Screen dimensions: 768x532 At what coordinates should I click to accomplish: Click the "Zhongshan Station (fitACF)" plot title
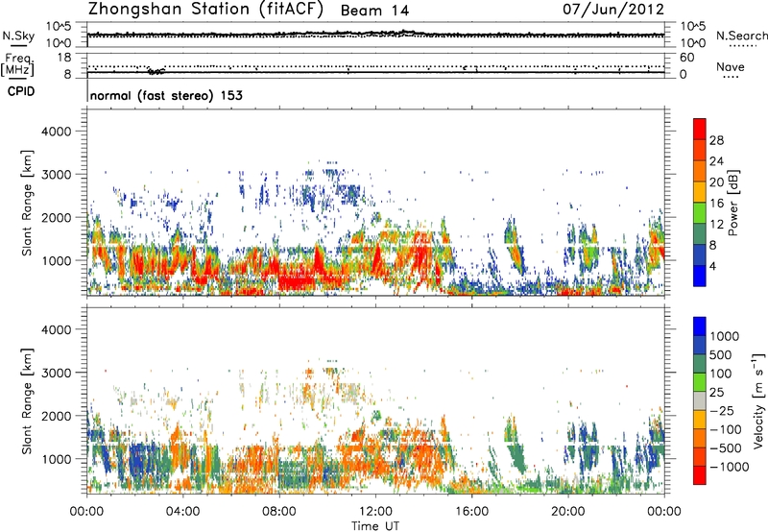pyautogui.click(x=205, y=10)
